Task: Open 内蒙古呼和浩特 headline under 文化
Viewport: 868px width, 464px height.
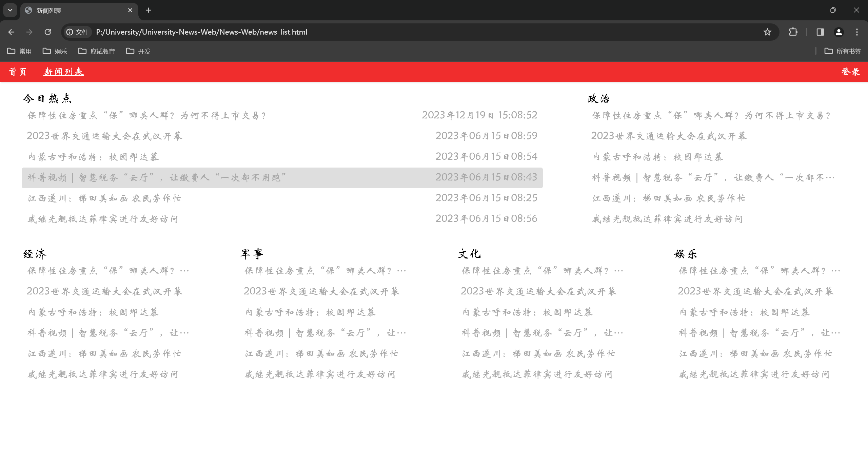Action: 527,312
